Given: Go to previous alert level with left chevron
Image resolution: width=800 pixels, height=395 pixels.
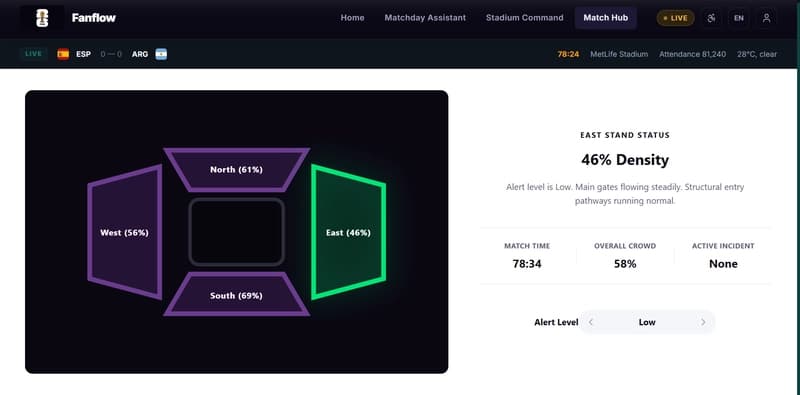Looking at the screenshot, I should [x=591, y=322].
